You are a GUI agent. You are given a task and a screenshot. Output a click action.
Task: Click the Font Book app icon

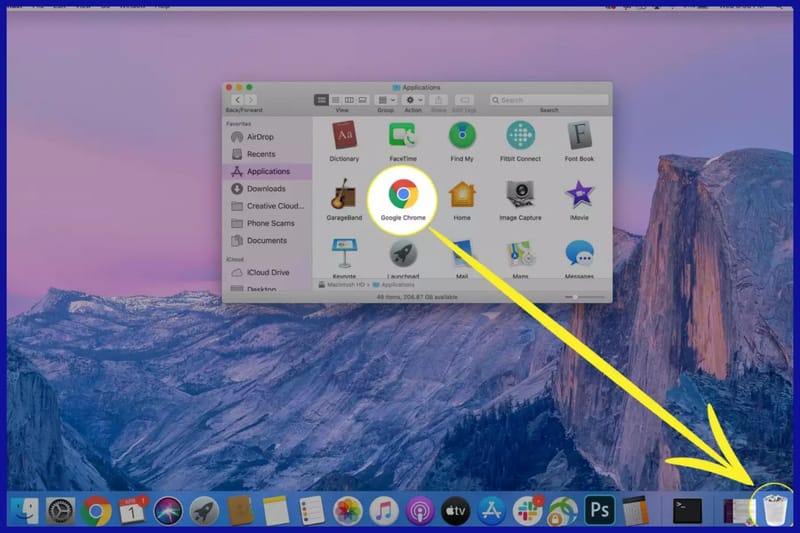point(579,136)
